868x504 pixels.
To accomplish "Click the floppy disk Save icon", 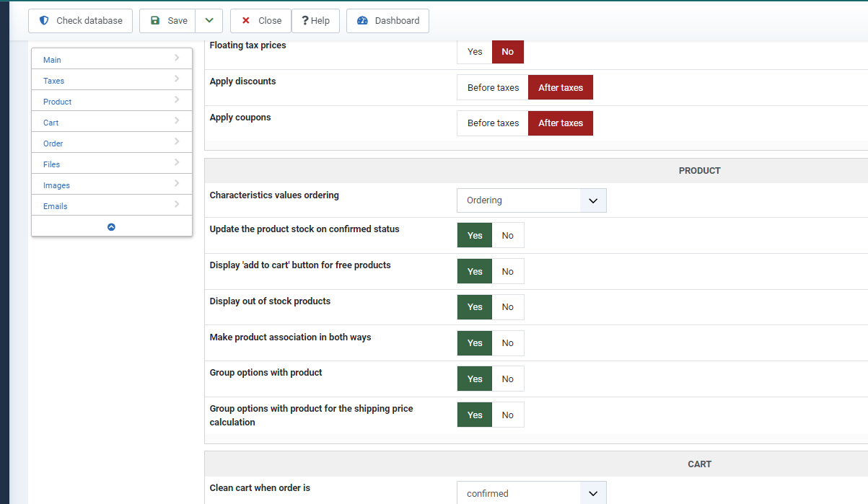I will pyautogui.click(x=155, y=21).
